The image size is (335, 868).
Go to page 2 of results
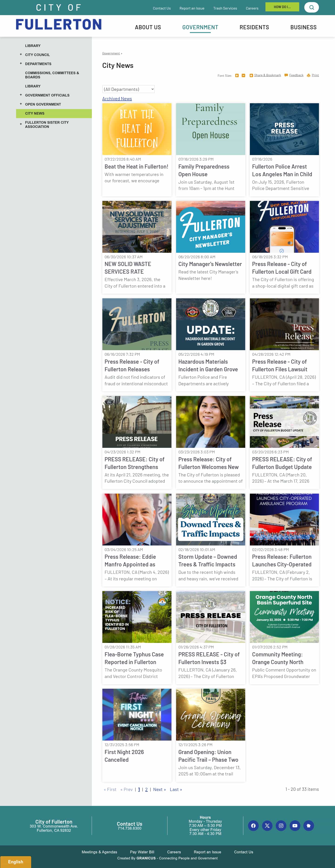[x=146, y=789]
